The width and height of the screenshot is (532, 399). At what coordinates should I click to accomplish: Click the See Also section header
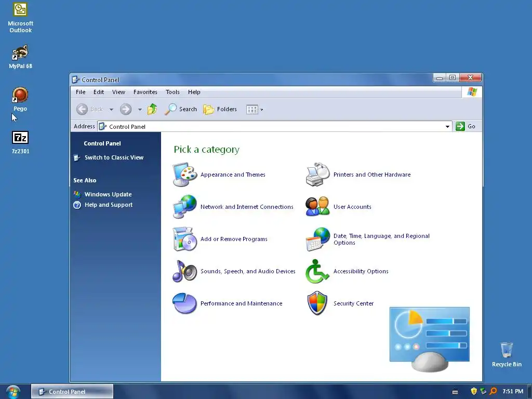pos(85,180)
